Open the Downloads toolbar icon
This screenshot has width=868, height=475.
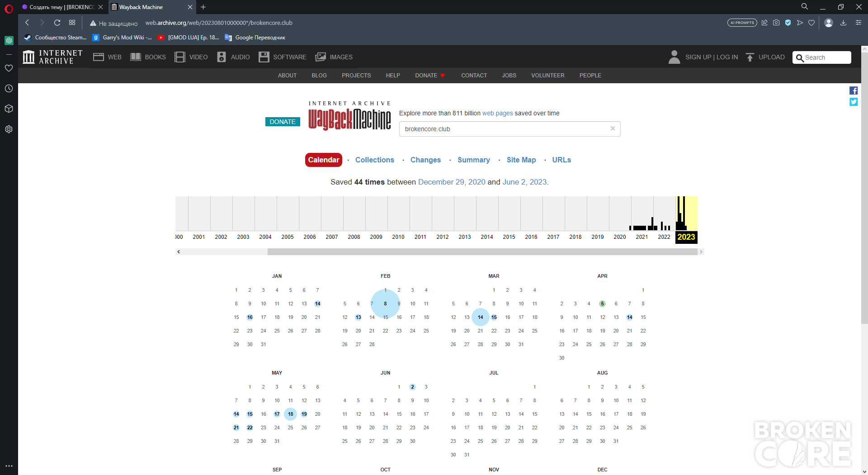pyautogui.click(x=844, y=23)
